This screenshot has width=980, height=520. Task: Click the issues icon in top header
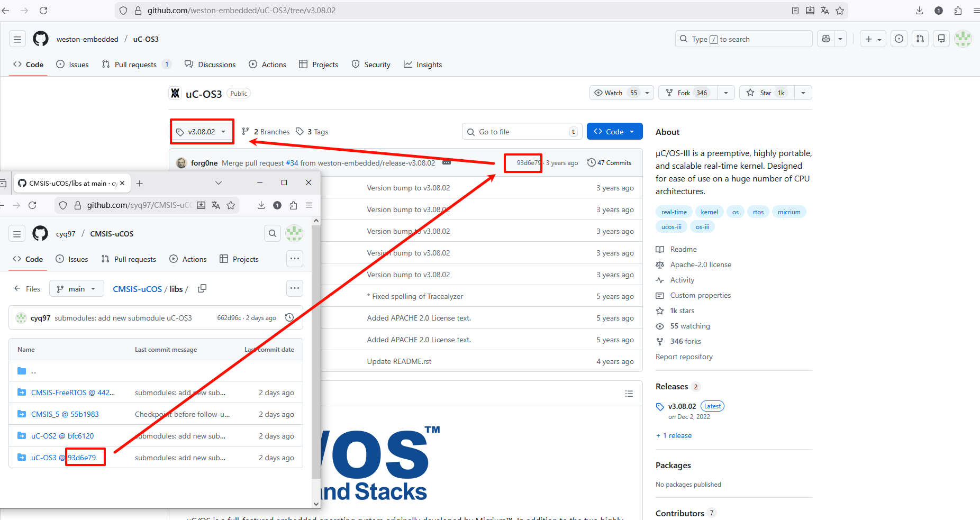click(899, 39)
